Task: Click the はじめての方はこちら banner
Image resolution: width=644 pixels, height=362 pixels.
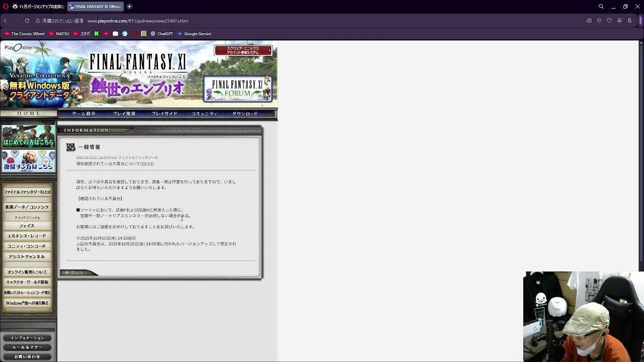Action: pyautogui.click(x=28, y=136)
